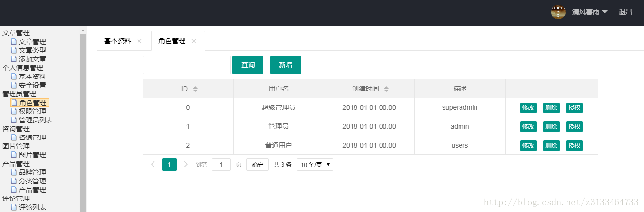This screenshot has width=644, height=212.
Task: Select the 普通用户 cell
Action: tap(278, 145)
